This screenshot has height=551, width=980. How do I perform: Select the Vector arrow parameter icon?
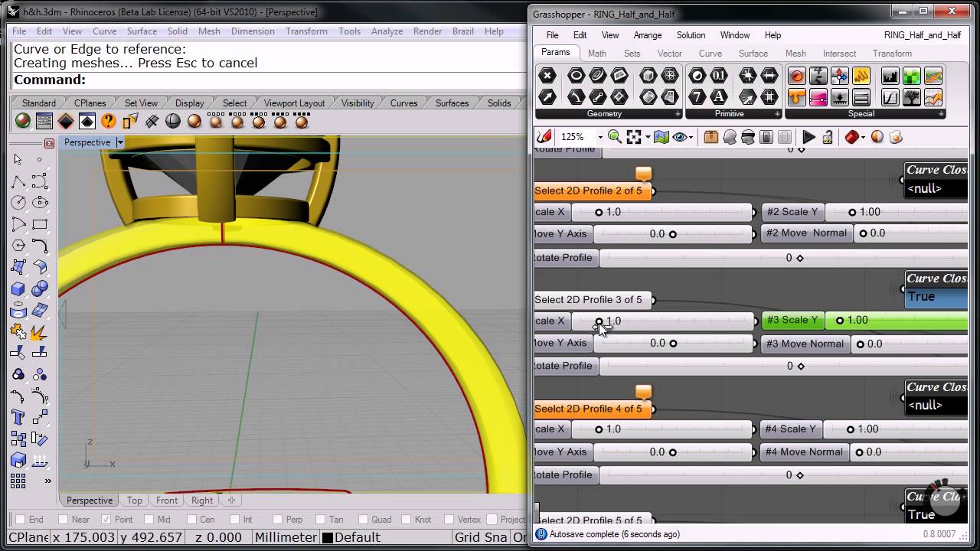point(547,97)
